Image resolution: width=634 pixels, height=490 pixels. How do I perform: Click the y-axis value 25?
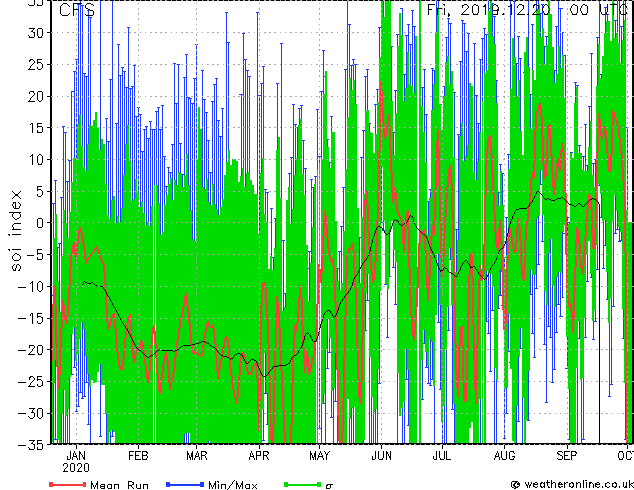point(36,65)
